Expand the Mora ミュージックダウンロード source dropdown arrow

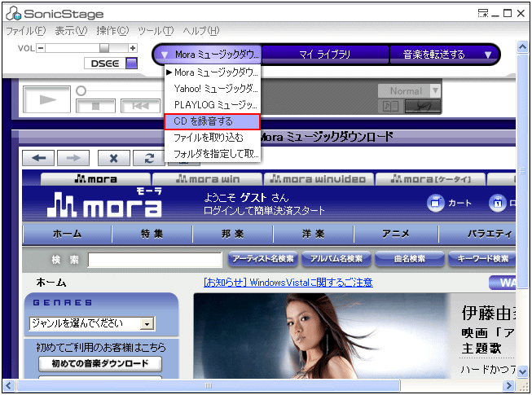[x=165, y=55]
